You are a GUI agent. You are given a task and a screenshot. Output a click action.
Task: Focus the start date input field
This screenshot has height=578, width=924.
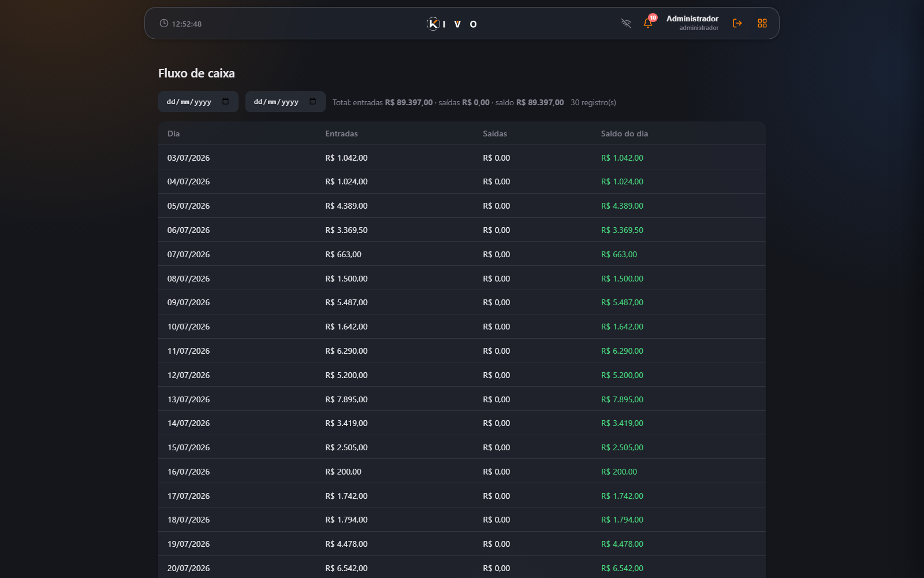point(198,102)
